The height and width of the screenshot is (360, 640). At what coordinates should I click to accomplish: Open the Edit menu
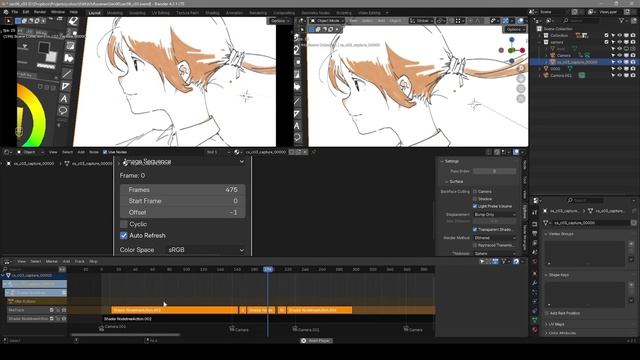[x=26, y=12]
